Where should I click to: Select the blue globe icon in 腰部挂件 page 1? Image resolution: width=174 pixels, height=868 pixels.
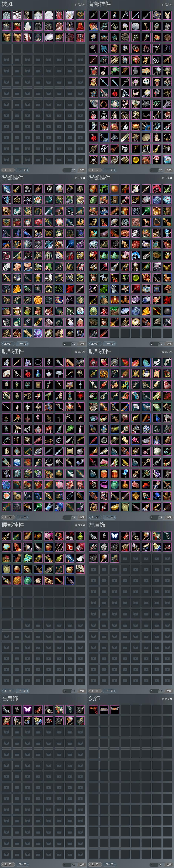[x=17, y=462]
